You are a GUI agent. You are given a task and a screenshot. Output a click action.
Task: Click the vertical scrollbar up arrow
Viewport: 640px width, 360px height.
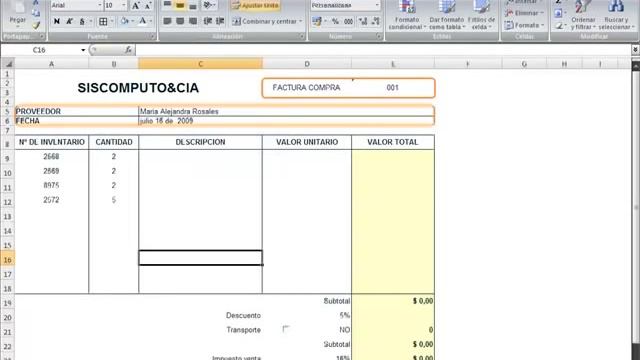tap(636, 66)
